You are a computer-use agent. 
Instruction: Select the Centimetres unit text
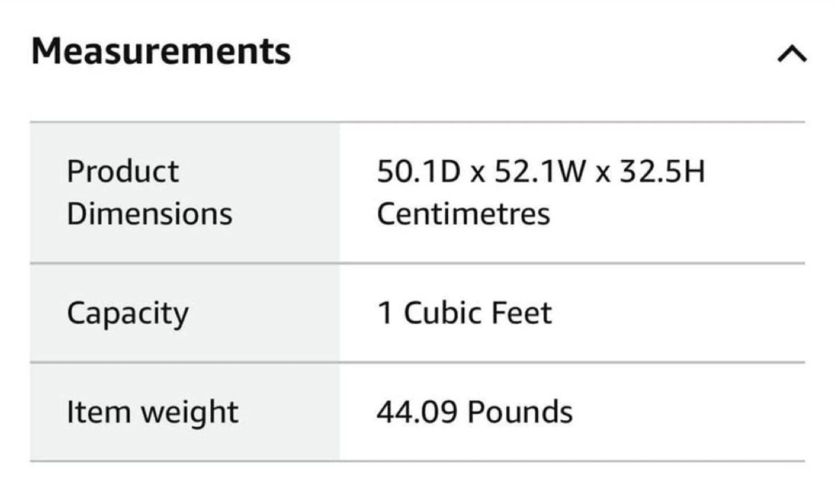click(463, 214)
